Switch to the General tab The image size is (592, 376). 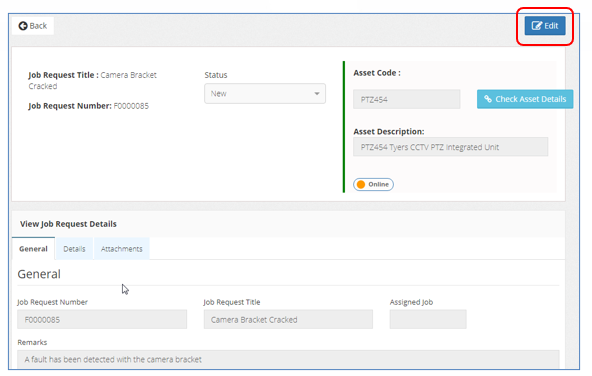pyautogui.click(x=34, y=249)
